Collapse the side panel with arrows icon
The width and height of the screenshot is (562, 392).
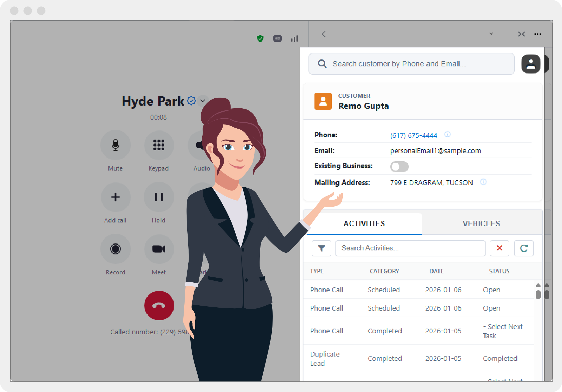point(521,34)
